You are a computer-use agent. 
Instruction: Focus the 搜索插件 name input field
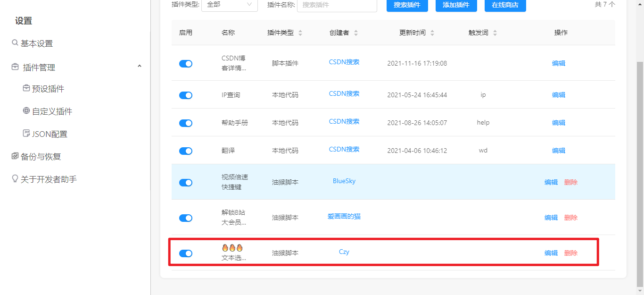click(337, 5)
